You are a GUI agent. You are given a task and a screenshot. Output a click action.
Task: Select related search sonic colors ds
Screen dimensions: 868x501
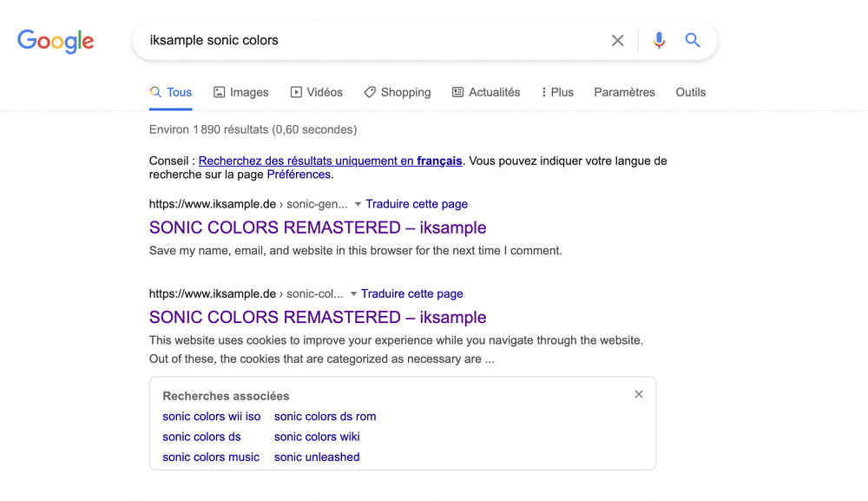201,437
